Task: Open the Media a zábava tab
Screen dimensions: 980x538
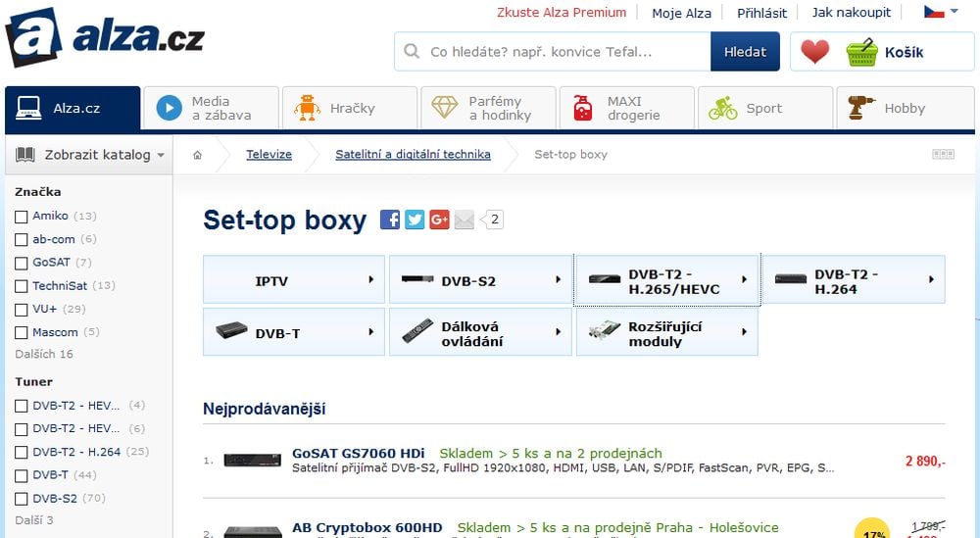Action: [212, 108]
